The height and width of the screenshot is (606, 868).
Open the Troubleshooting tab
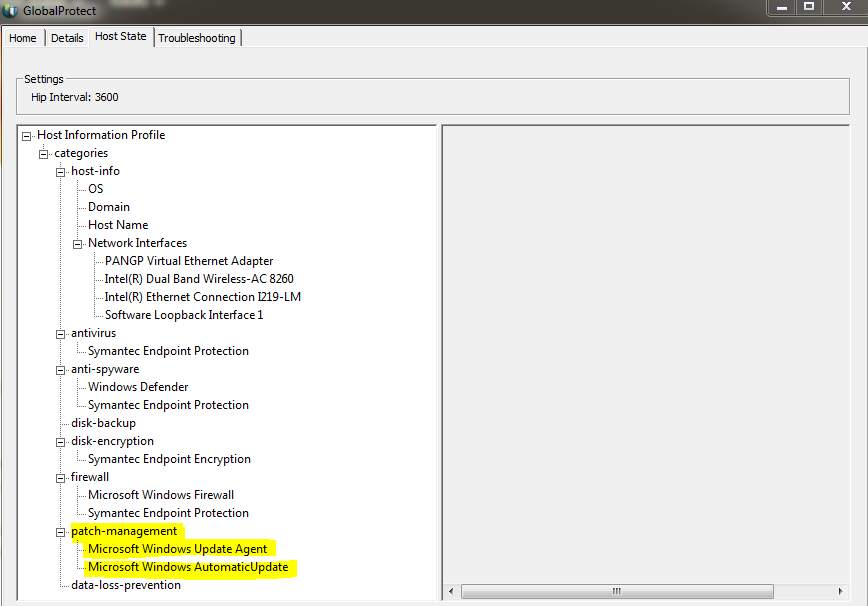(x=197, y=38)
